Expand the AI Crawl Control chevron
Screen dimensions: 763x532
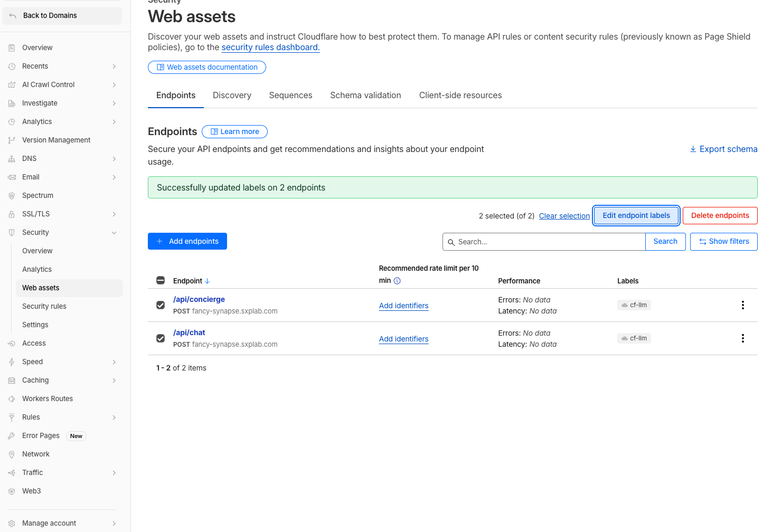coord(114,85)
